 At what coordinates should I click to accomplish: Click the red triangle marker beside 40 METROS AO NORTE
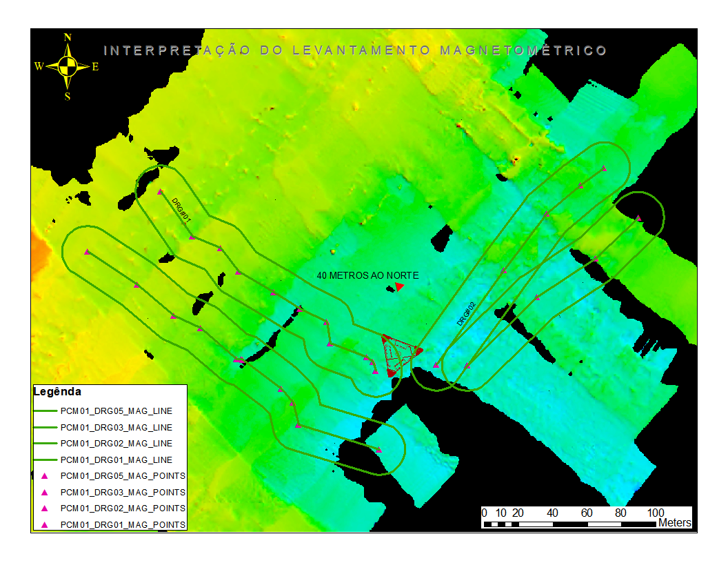(x=399, y=286)
